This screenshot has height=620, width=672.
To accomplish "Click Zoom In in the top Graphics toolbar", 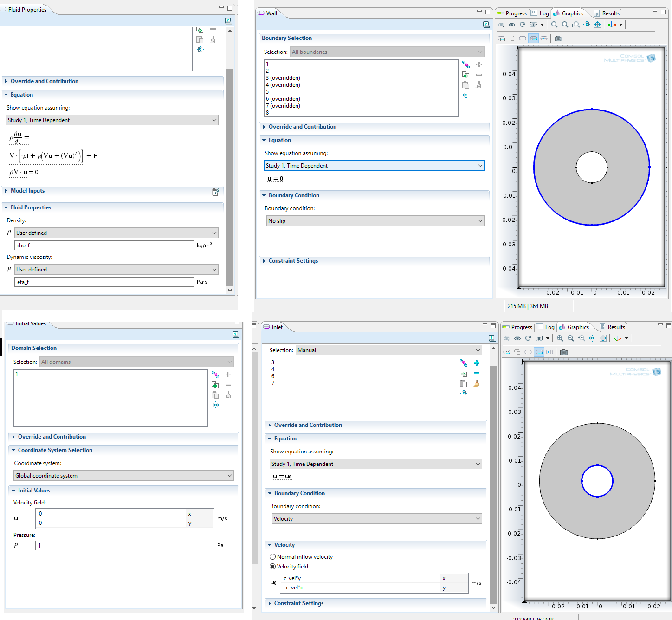I will point(554,25).
